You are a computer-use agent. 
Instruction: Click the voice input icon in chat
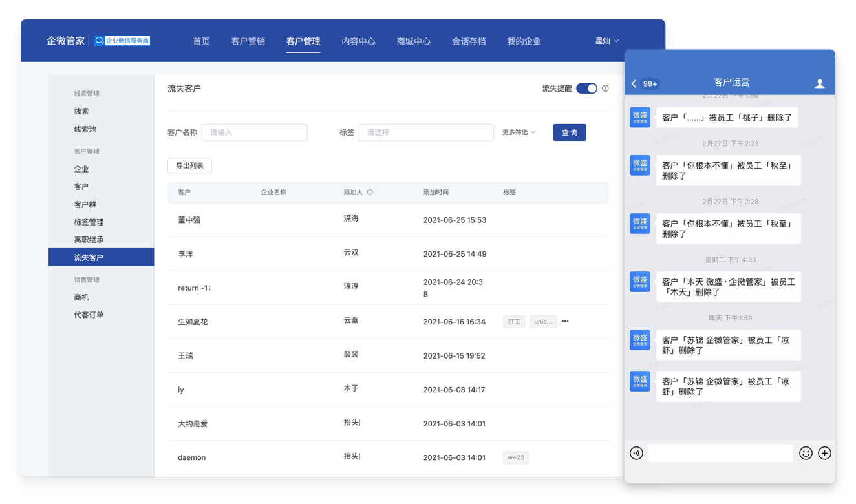point(636,453)
